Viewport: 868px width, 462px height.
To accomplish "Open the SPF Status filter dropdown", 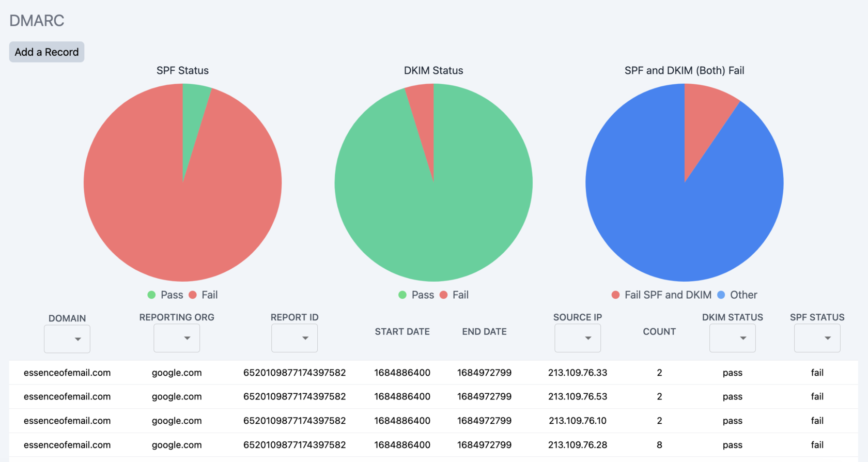I will (x=817, y=338).
